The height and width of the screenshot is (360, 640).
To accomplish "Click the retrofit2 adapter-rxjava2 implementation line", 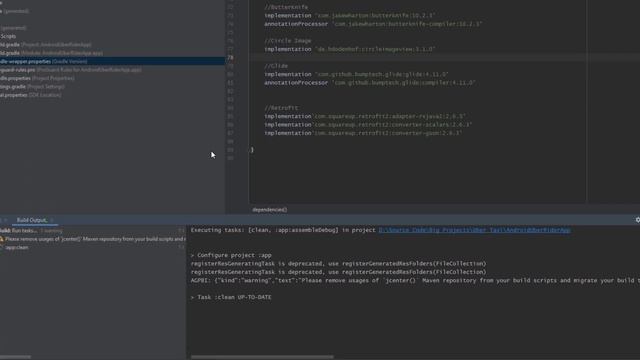I will coord(365,116).
